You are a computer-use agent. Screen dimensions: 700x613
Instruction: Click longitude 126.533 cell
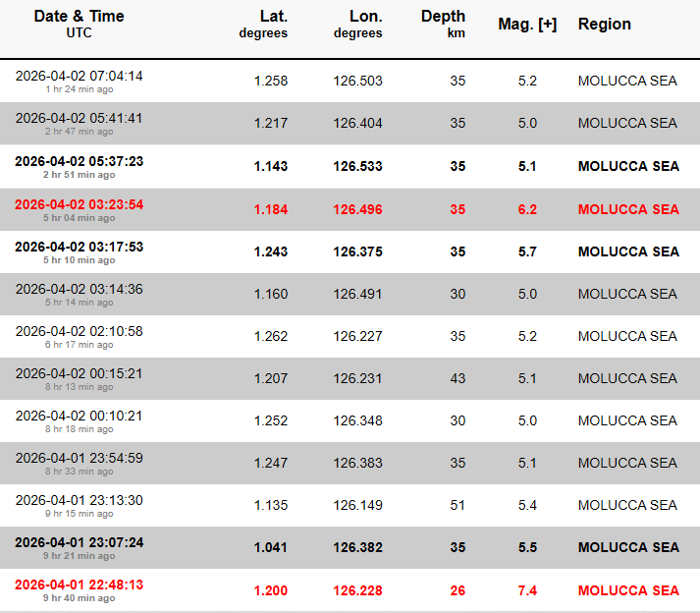pos(357,166)
